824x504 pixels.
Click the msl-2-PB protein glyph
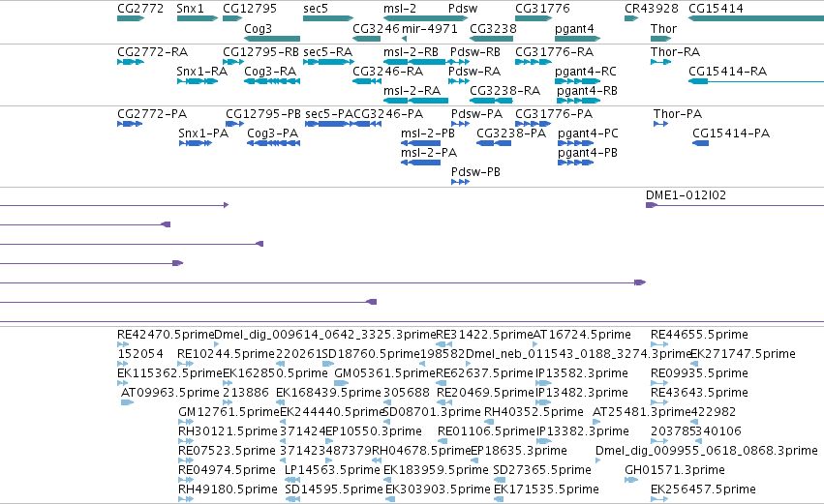pos(420,143)
